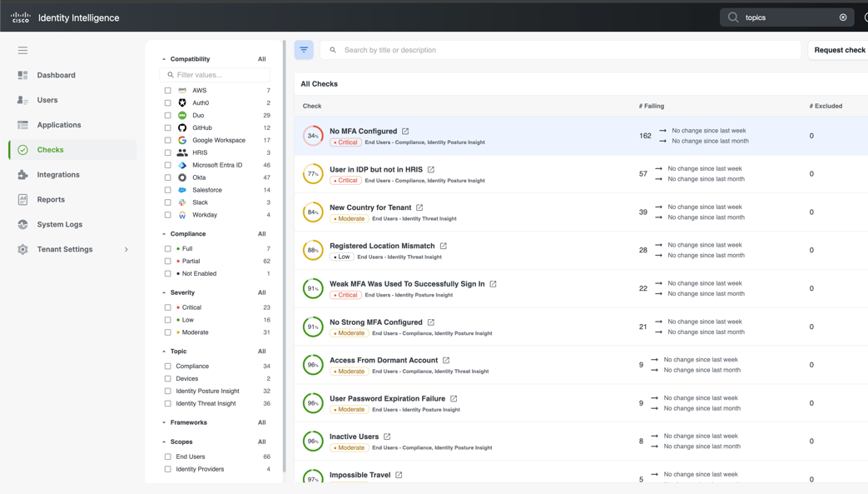This screenshot has height=494, width=868.
Task: Check the Duo compatibility checkbox
Action: click(x=168, y=115)
